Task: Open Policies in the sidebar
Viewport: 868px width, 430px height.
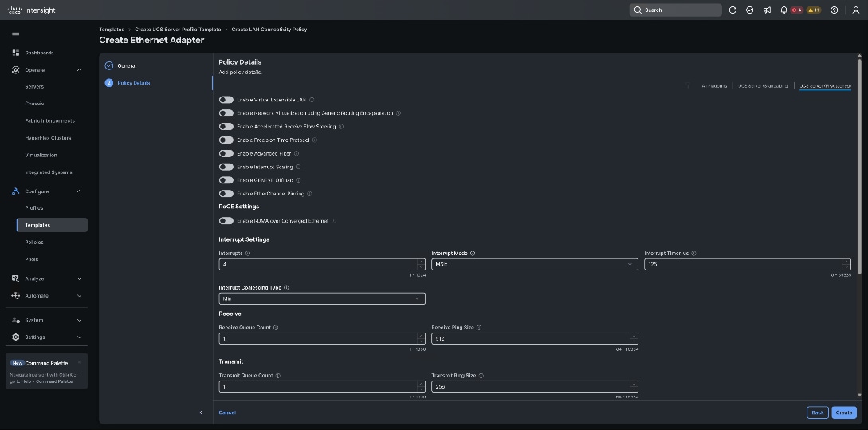Action: coord(34,243)
